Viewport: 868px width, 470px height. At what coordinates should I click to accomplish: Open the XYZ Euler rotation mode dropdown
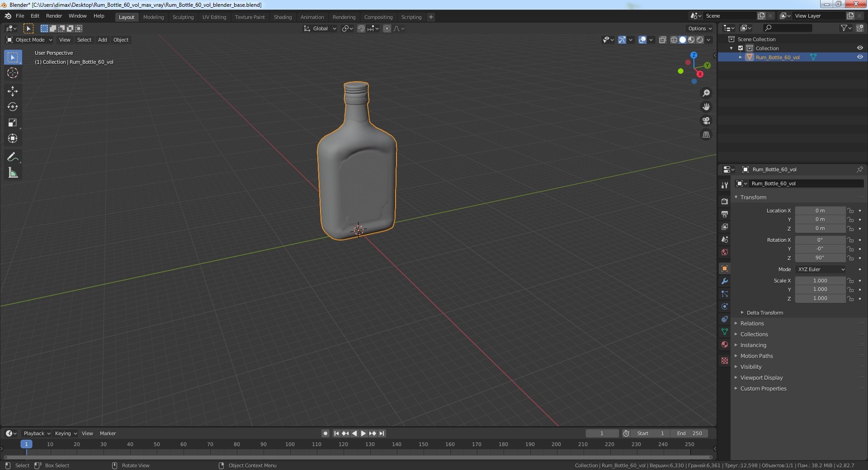[x=821, y=269]
